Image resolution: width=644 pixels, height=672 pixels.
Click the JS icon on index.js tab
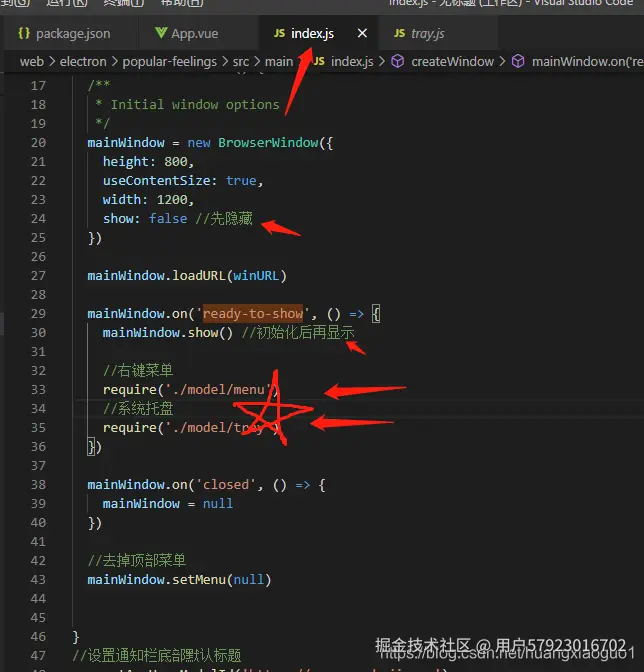279,33
